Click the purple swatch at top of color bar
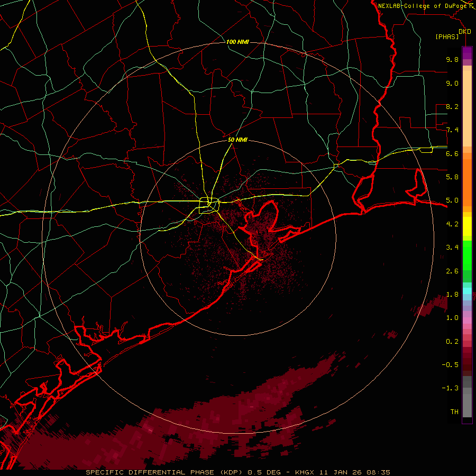The height and width of the screenshot is (476, 476). (467, 53)
